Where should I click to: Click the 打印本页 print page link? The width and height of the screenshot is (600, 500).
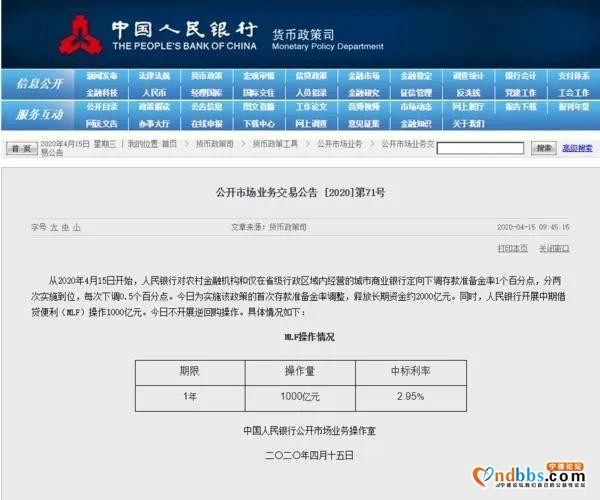point(512,248)
